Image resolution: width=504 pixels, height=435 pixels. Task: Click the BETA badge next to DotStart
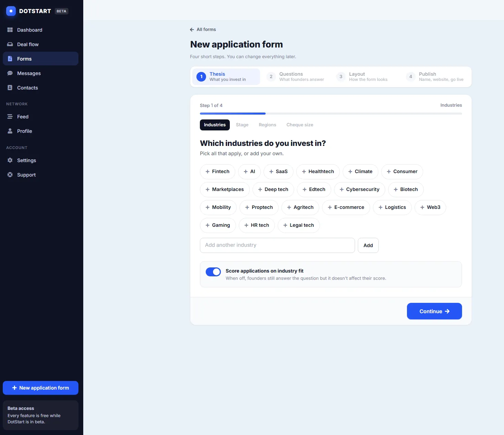pyautogui.click(x=62, y=11)
